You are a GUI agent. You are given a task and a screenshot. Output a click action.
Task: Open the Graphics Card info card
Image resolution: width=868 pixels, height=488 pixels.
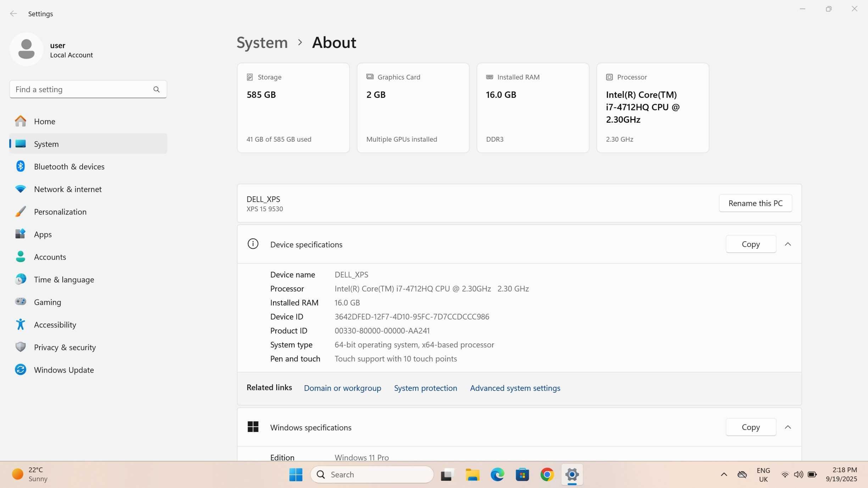tap(413, 108)
